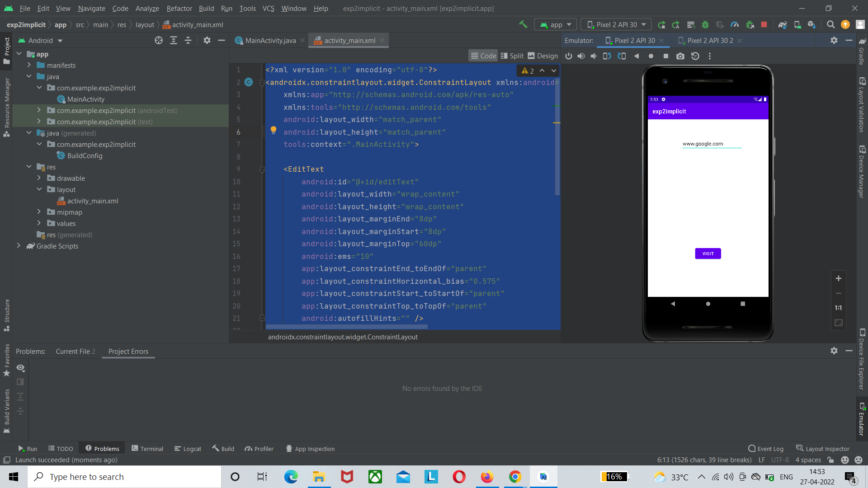Viewport: 868px width, 488px height.
Task: Take an emulator screenshot with the camera icon
Action: click(680, 56)
